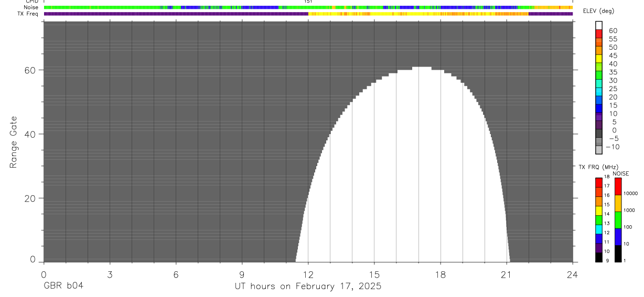Click the 'GBR b04' radar beam label
Viewport: 644px width, 297px height.
(x=63, y=286)
